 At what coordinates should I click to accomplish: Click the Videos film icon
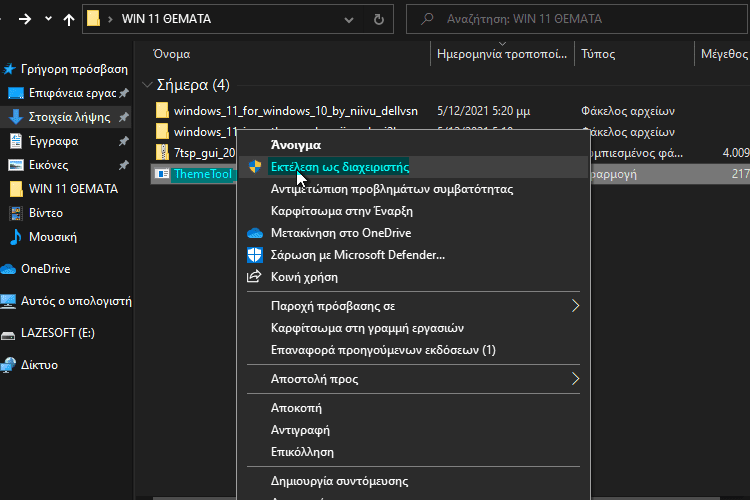[x=16, y=213]
